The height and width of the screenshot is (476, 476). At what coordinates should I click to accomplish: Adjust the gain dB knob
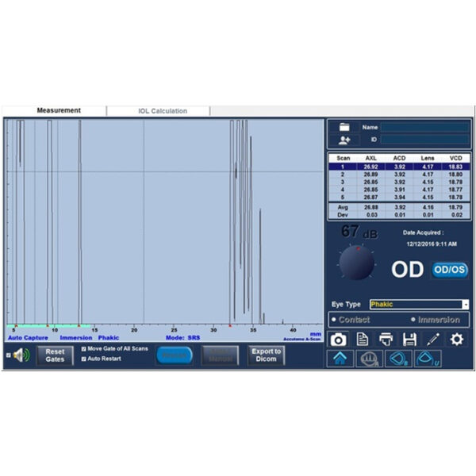(356, 262)
